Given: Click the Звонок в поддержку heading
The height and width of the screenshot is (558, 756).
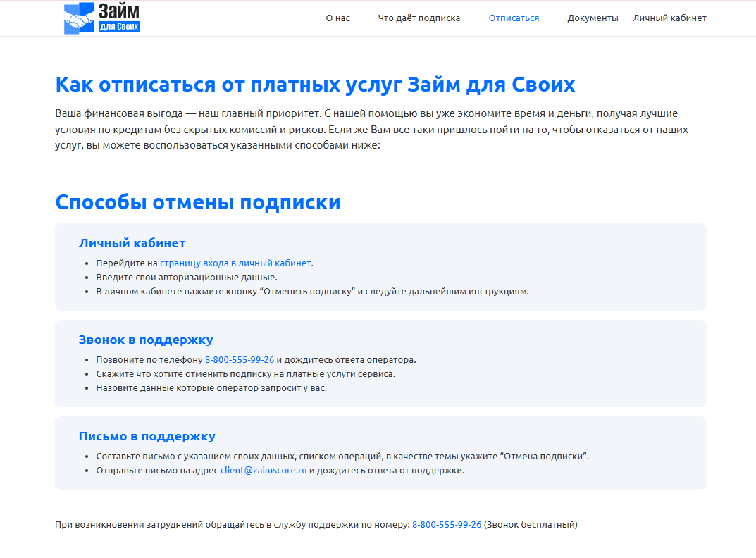Looking at the screenshot, I should point(146,340).
